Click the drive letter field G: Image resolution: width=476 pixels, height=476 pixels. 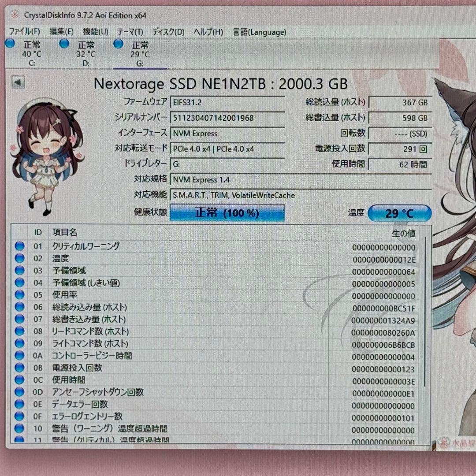click(227, 164)
